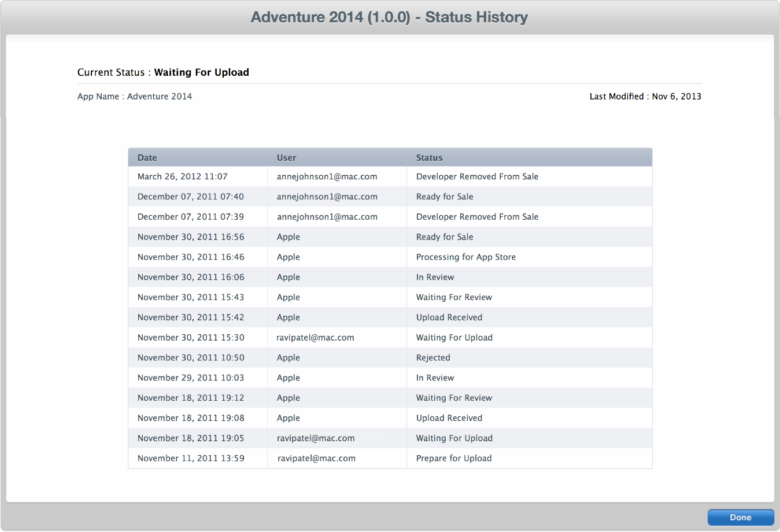Click ravipatel@mac.com in the Waiting For Upload row
780x532 pixels.
(316, 337)
